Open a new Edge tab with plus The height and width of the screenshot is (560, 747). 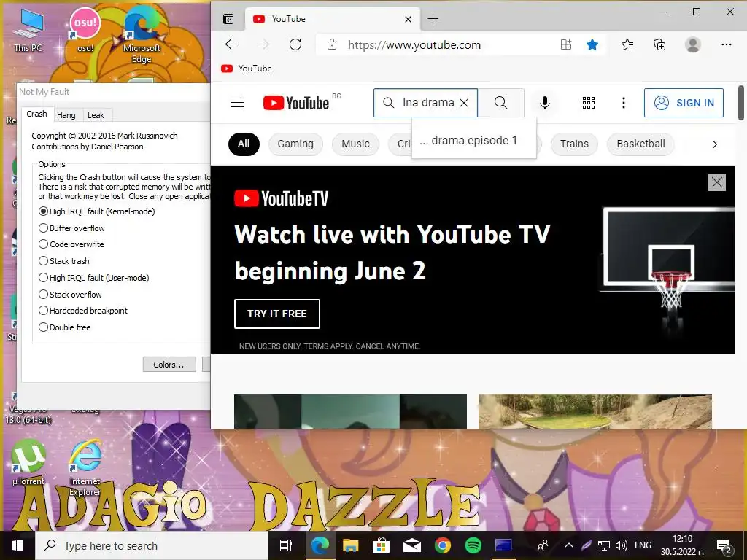pyautogui.click(x=433, y=19)
